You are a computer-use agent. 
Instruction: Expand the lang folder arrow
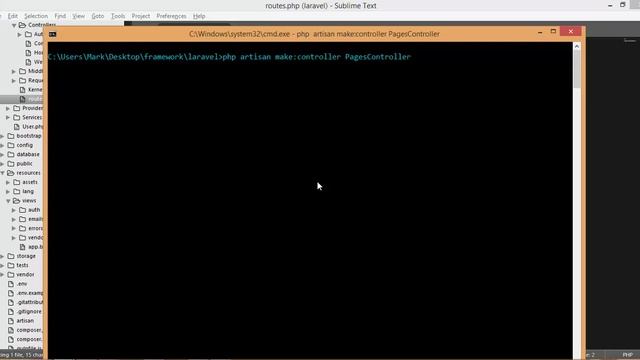8,191
